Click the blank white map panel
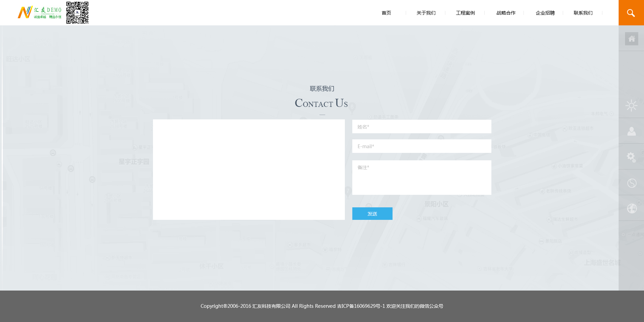644x322 pixels. point(249,169)
